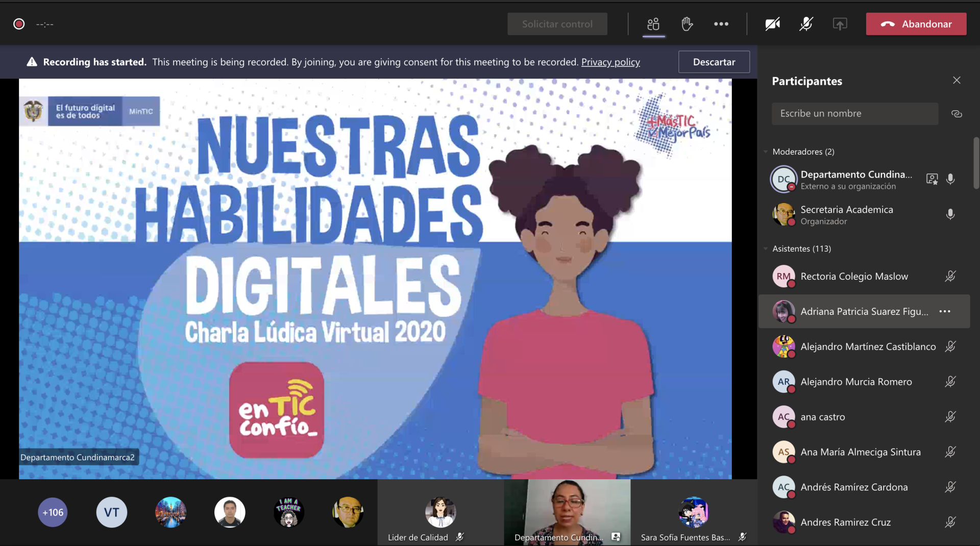
Task: Click the red recording indicator icon
Action: point(19,24)
